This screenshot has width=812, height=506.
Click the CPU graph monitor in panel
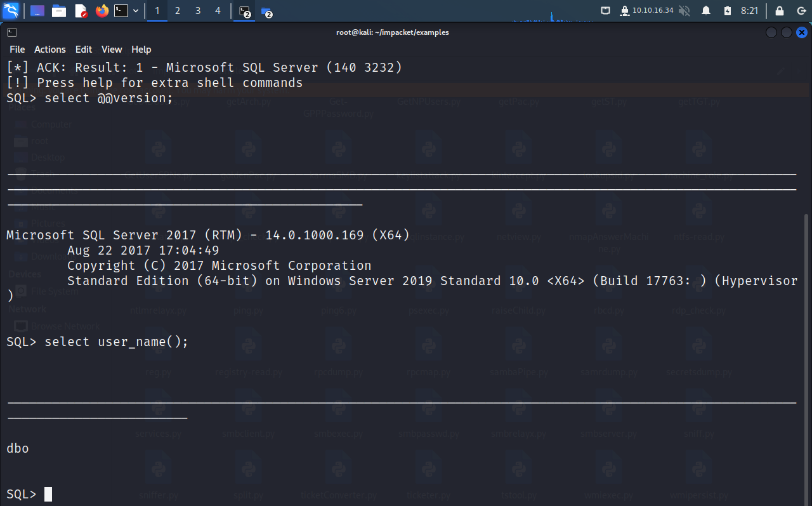(x=552, y=16)
